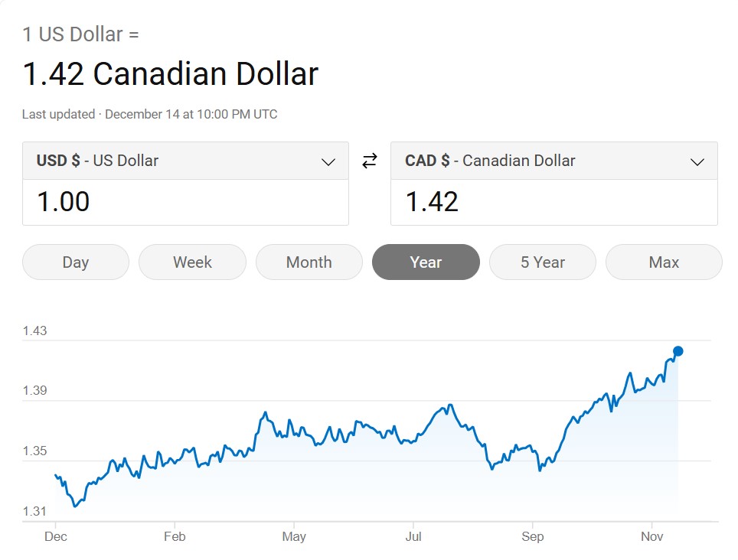Viewport: 738px width, 560px height.
Task: Switch chart range to Day
Action: tap(76, 262)
